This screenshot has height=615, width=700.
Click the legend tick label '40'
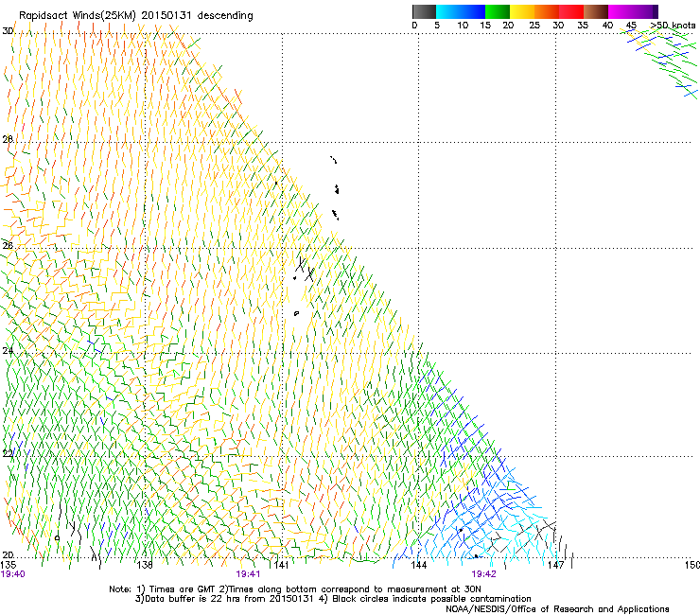[x=607, y=26]
